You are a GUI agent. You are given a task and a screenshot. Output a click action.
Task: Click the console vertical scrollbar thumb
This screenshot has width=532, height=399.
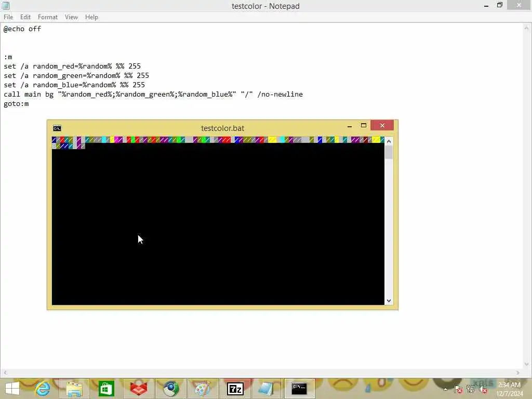tap(389, 152)
